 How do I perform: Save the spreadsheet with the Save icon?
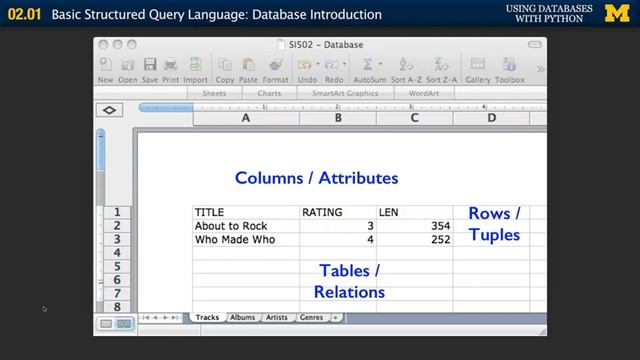(x=150, y=64)
